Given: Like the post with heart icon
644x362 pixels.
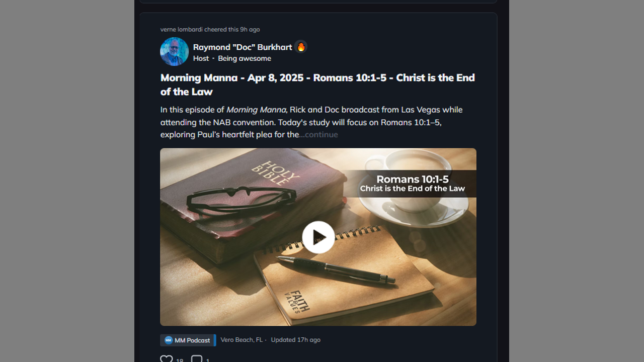Looking at the screenshot, I should tap(167, 359).
